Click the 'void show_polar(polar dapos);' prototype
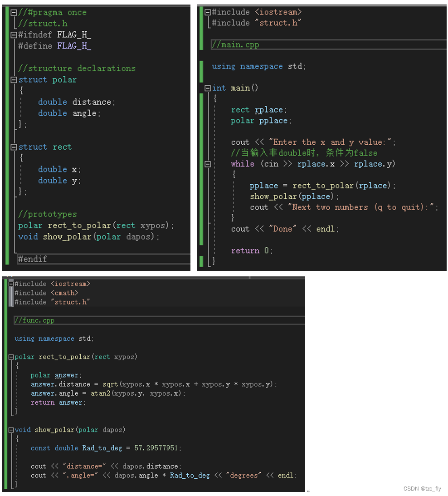Image resolution: width=448 pixels, height=496 pixels. coord(88,237)
